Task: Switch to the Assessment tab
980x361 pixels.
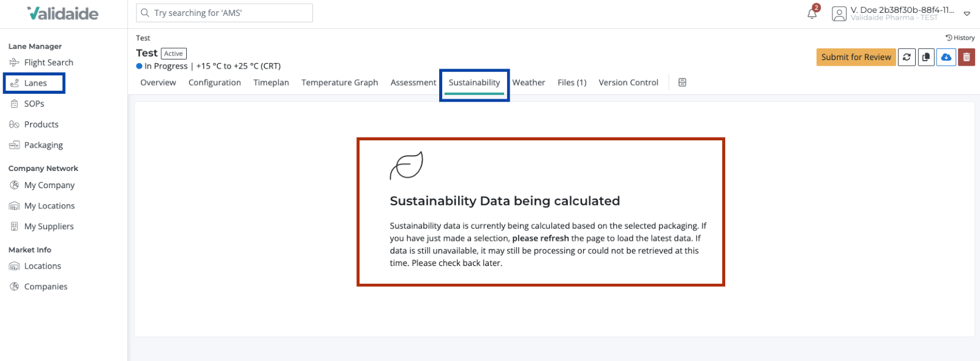Action: click(x=413, y=83)
